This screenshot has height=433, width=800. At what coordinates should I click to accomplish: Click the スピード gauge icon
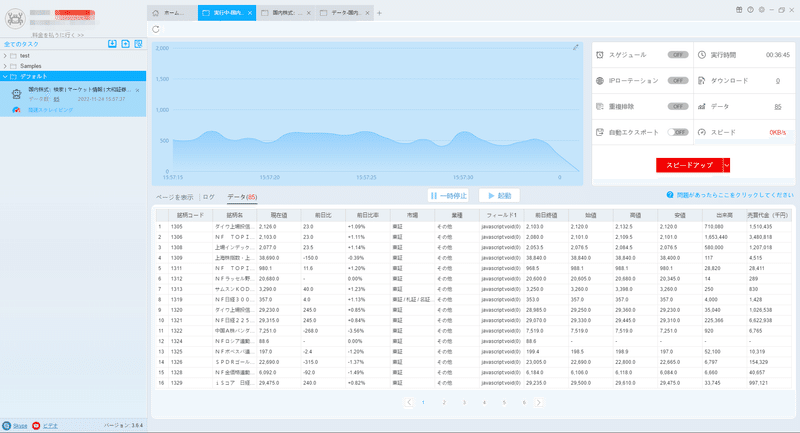pos(702,132)
